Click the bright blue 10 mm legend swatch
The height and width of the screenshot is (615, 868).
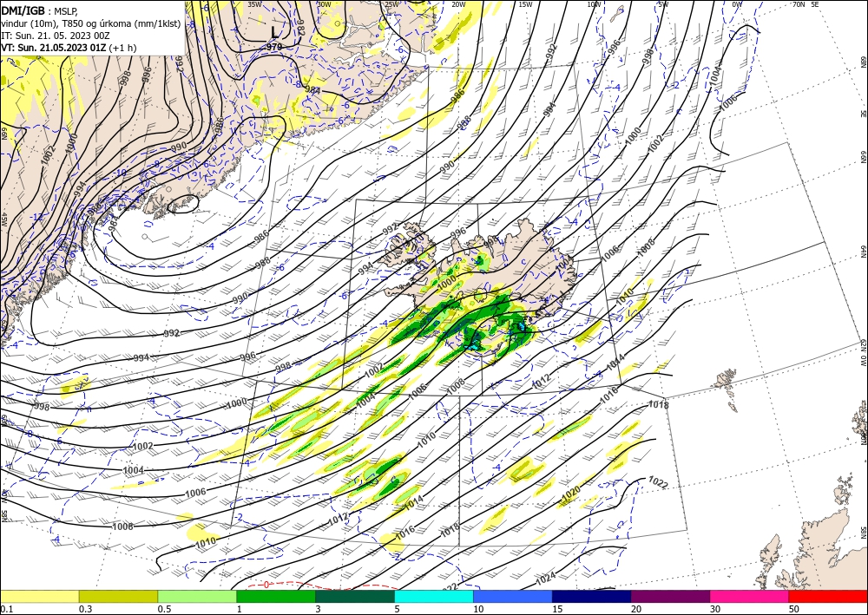point(513,596)
